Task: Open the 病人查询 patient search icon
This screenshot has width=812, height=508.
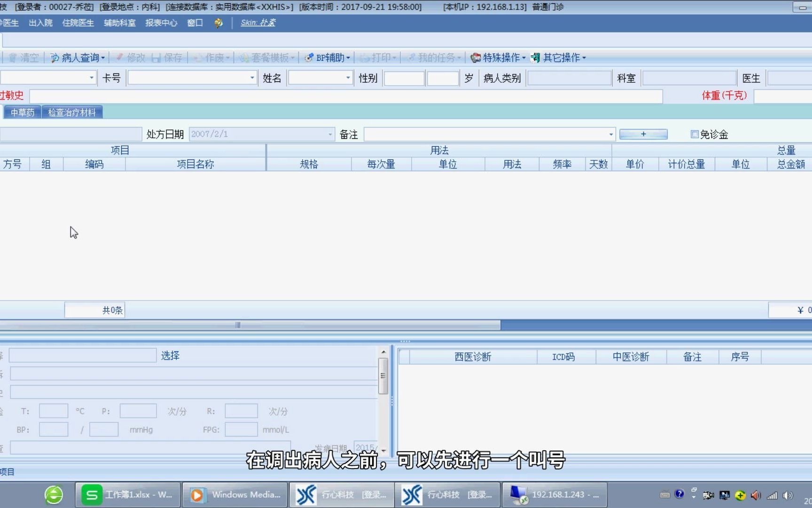Action: (55, 58)
